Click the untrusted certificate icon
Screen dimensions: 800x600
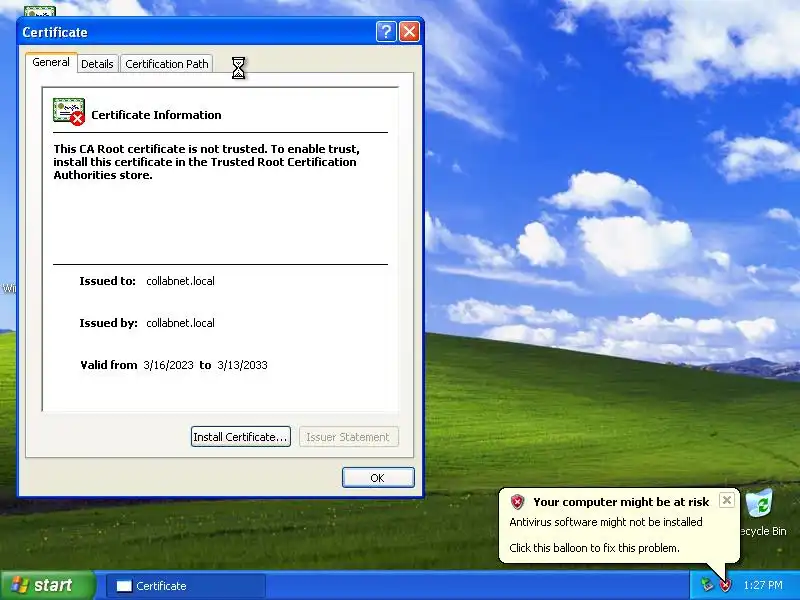click(69, 112)
